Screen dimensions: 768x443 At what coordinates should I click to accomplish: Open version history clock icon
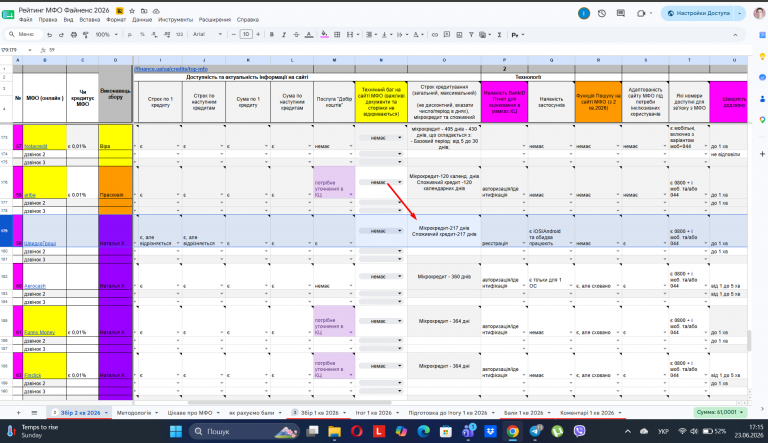[602, 14]
